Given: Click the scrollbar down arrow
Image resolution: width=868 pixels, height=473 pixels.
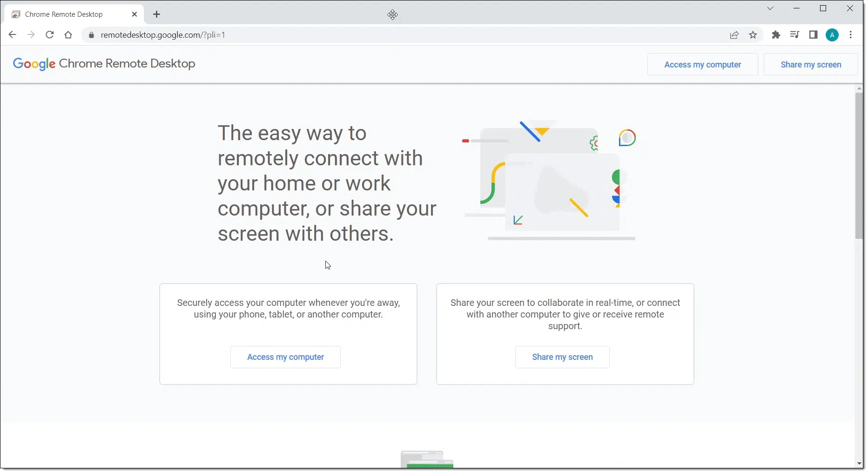Looking at the screenshot, I should 859,464.
